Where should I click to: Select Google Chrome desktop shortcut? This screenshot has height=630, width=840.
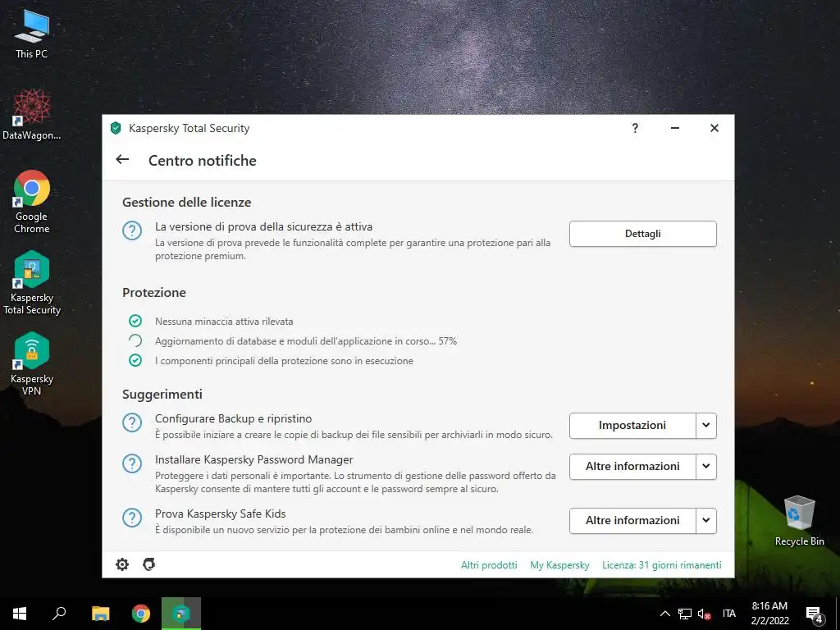point(32,202)
